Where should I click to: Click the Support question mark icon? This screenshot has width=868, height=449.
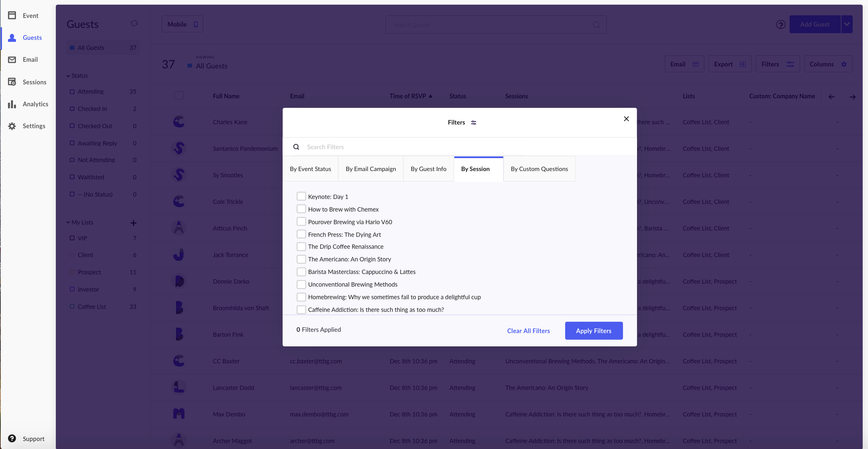click(12, 438)
